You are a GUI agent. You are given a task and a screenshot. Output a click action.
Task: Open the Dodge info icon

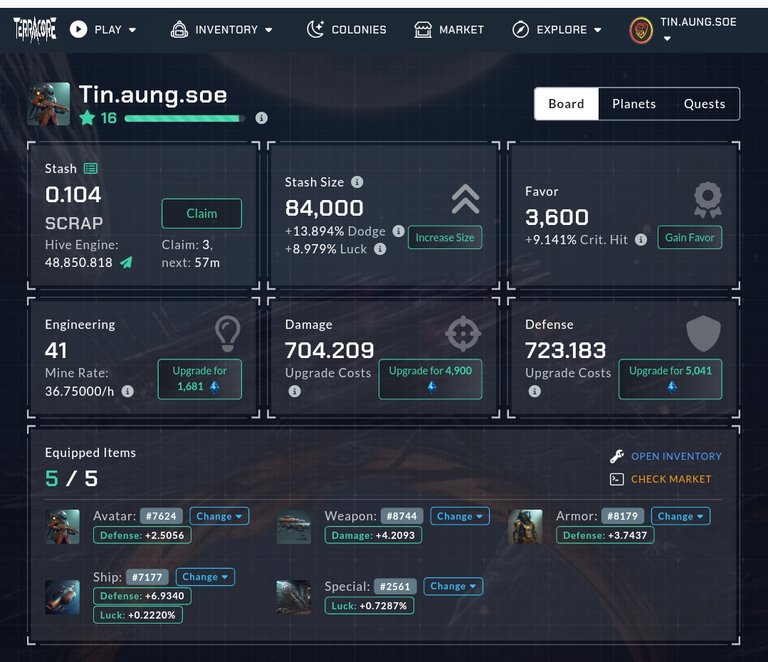click(399, 231)
